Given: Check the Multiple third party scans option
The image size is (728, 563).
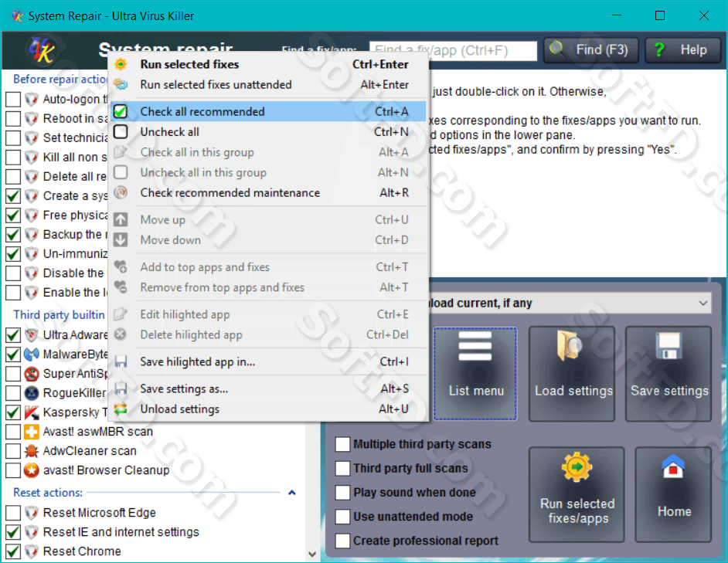Looking at the screenshot, I should tap(342, 444).
